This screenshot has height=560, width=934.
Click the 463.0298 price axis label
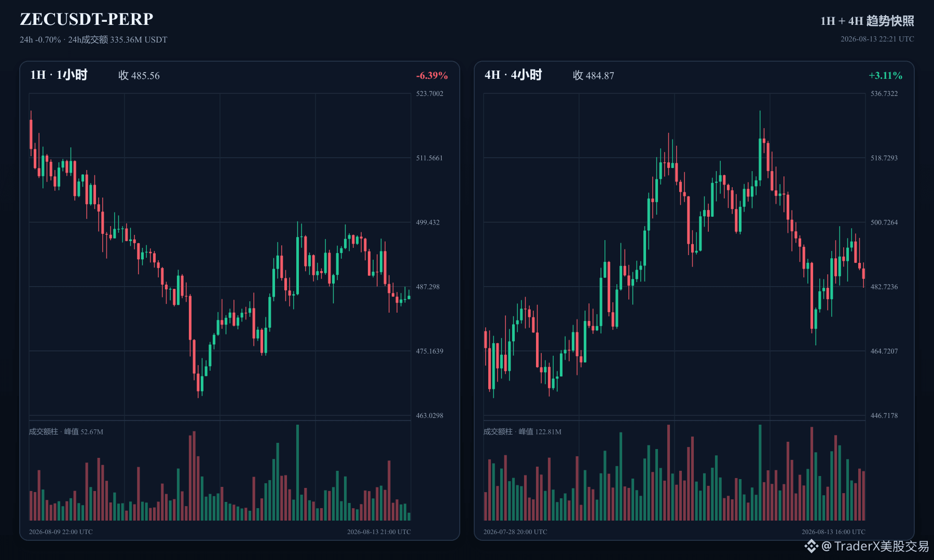tap(430, 416)
